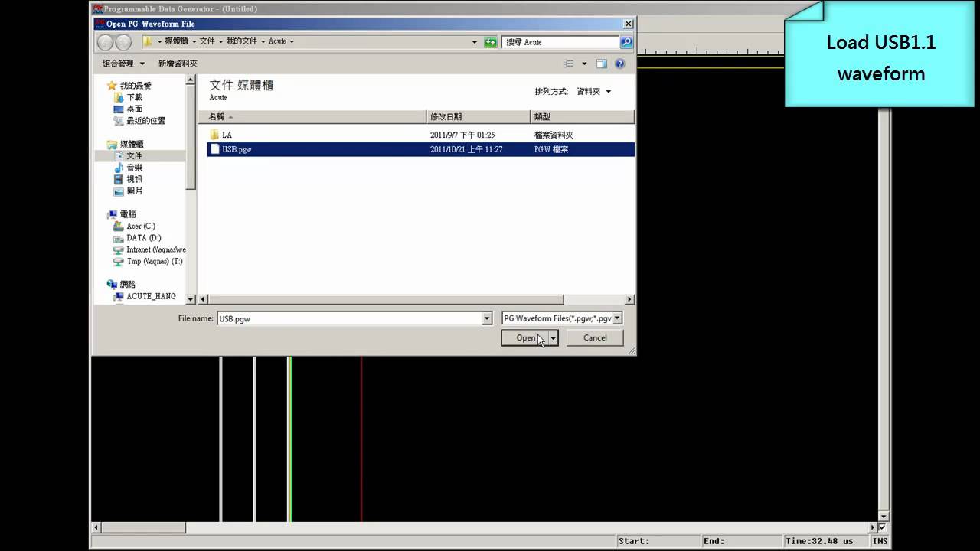Open DATA (D:) drive

tap(136, 238)
